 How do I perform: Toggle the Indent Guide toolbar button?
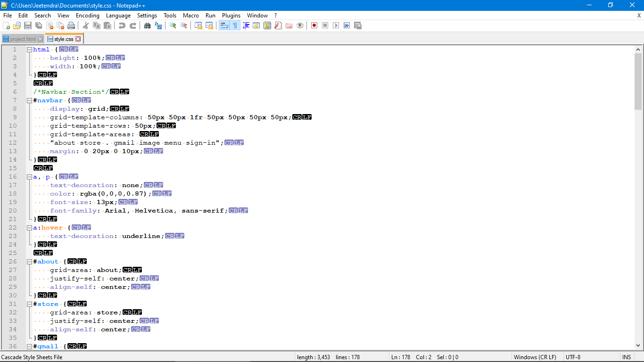pyautogui.click(x=246, y=25)
